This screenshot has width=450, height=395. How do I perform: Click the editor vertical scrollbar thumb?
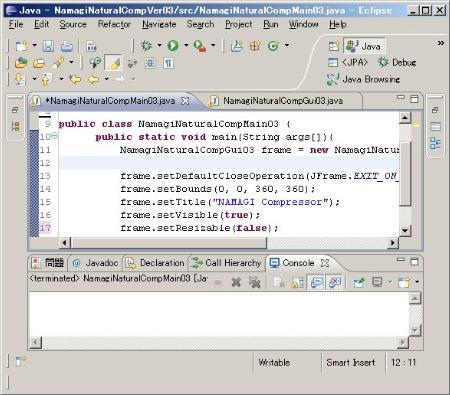click(405, 173)
